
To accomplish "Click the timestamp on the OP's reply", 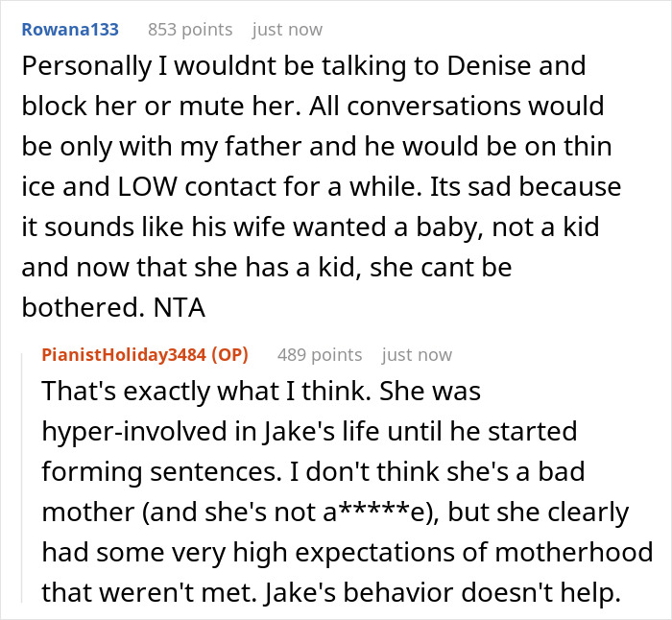I will (417, 355).
